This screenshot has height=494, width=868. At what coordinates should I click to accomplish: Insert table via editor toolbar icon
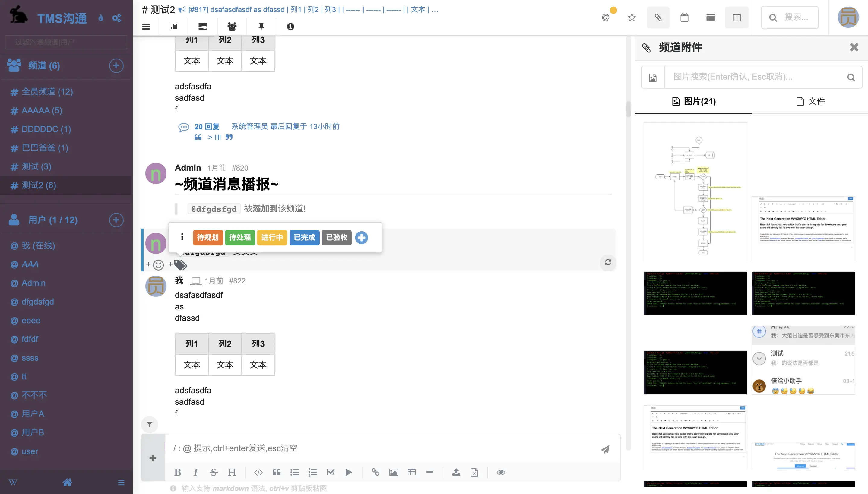(x=411, y=472)
